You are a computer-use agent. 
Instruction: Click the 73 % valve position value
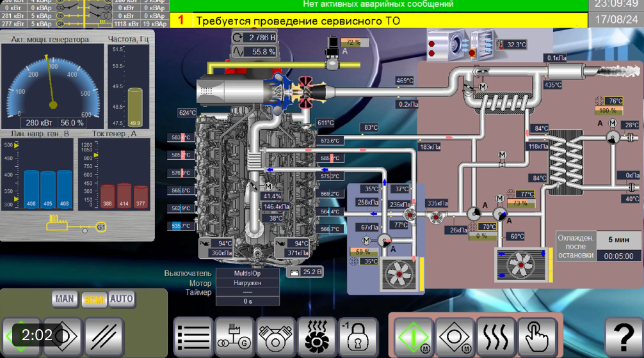pyautogui.click(x=520, y=203)
